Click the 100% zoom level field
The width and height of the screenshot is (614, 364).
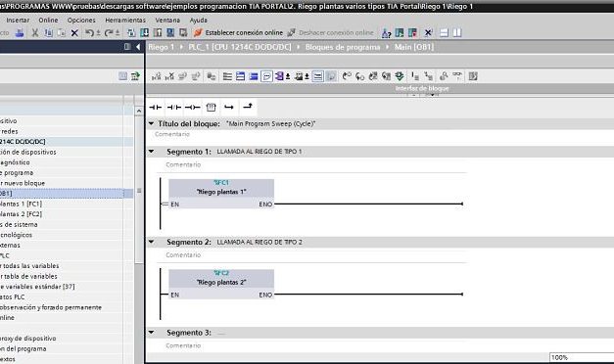(x=582, y=357)
